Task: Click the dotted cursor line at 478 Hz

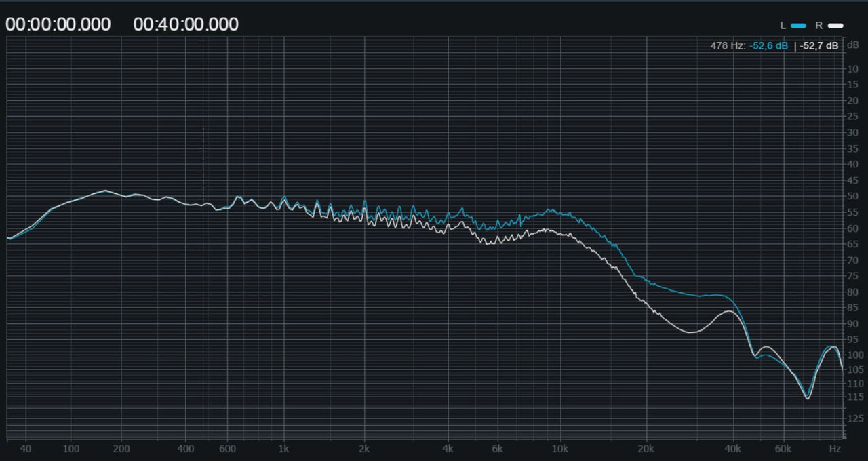Action: tap(203, 166)
